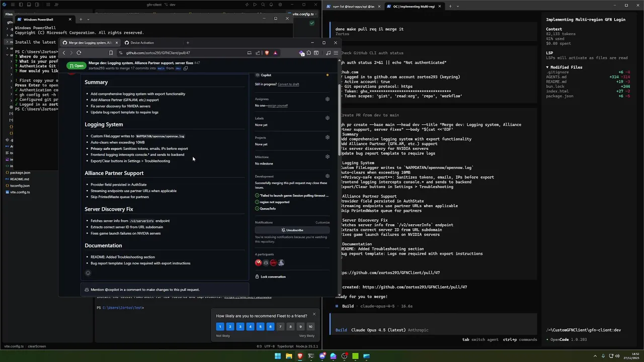
Task: Copy the dev branch name icon
Action: click(x=186, y=68)
